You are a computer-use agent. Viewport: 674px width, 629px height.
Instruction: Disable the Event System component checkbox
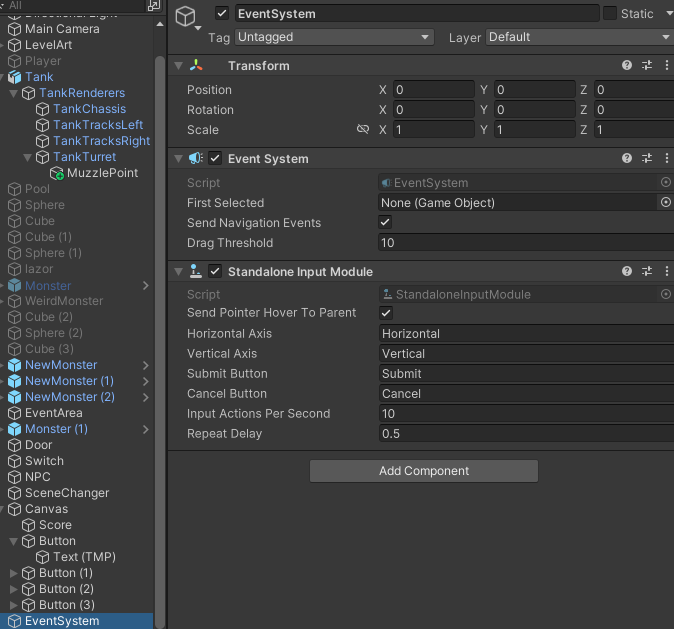coord(215,158)
